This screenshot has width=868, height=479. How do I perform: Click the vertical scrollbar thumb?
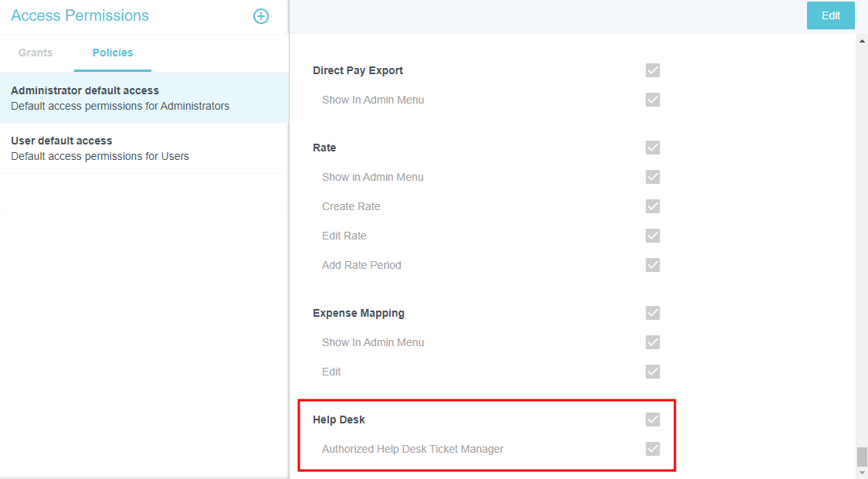[x=862, y=457]
